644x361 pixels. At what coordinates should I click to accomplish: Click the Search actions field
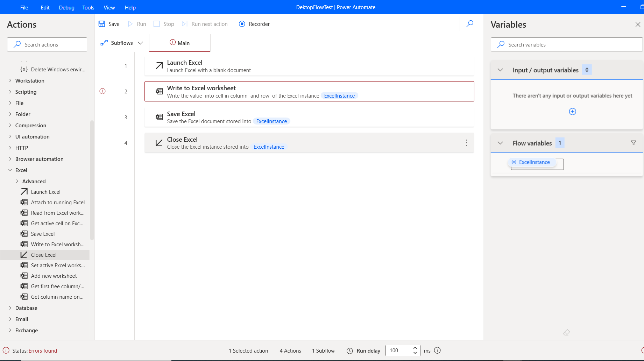point(47,44)
